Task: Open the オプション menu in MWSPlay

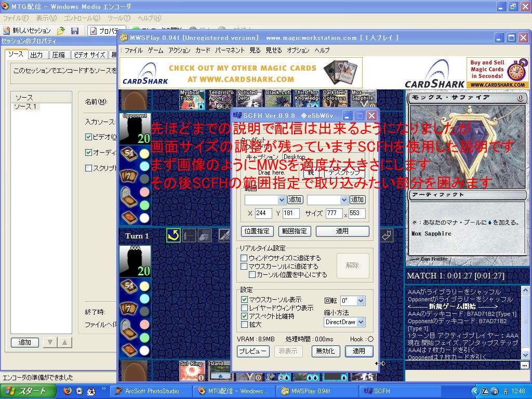Action: pyautogui.click(x=298, y=50)
